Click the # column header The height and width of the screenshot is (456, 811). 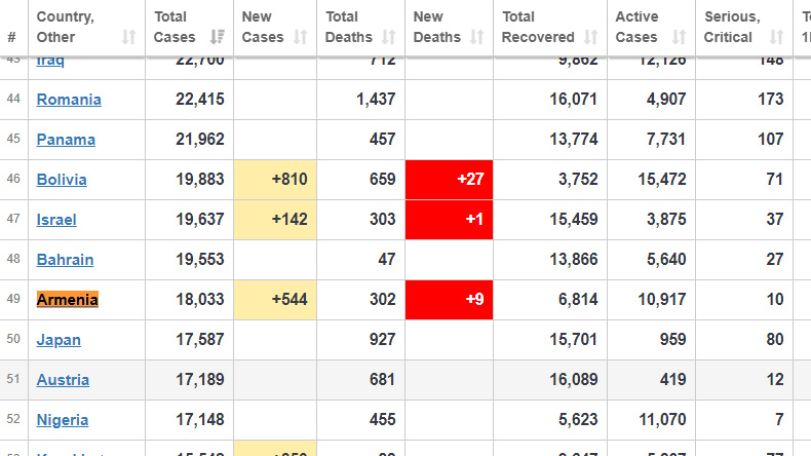12,37
